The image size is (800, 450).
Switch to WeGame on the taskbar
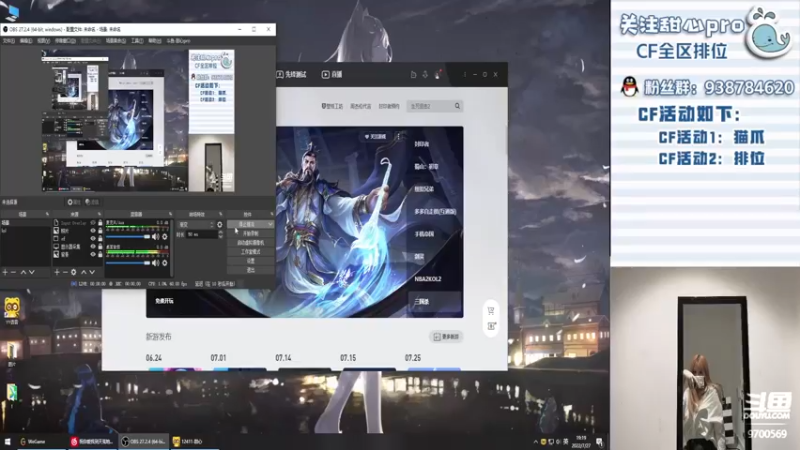point(40,442)
